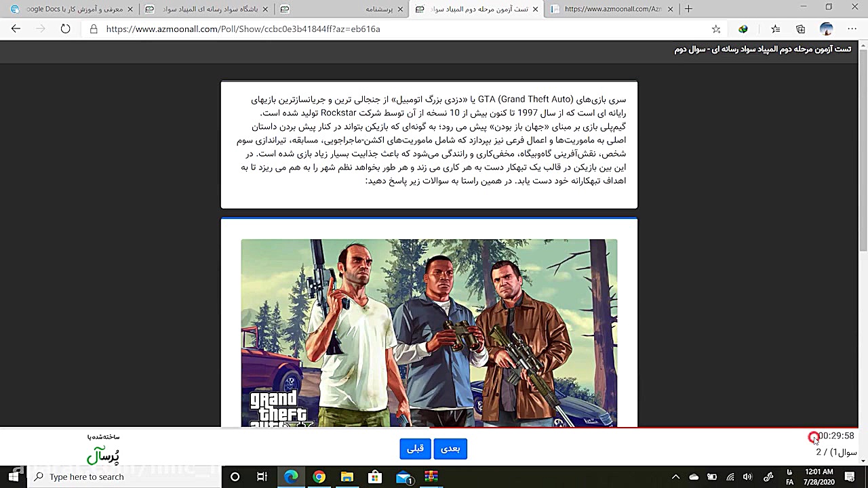Open the Mail app showing one notification

coord(403,476)
